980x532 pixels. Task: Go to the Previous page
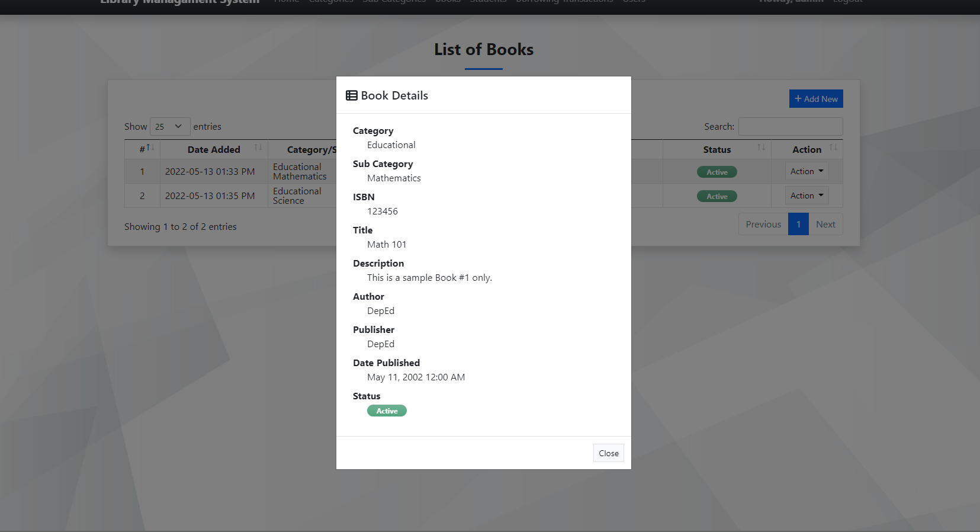pos(763,224)
